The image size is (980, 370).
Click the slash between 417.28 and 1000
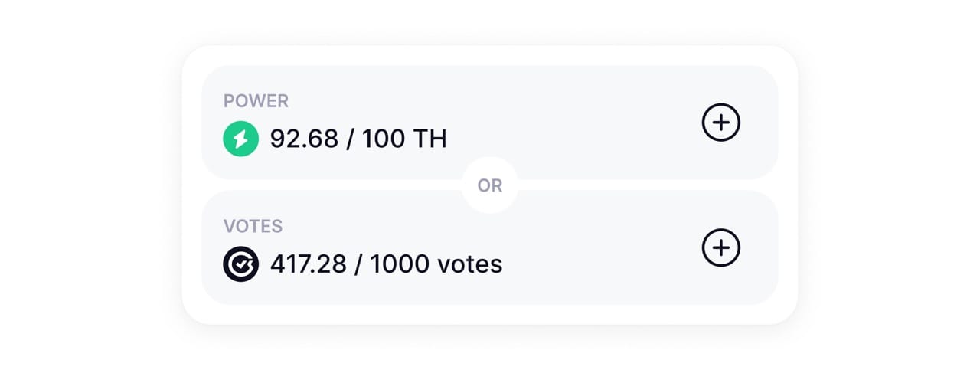pos(358,264)
